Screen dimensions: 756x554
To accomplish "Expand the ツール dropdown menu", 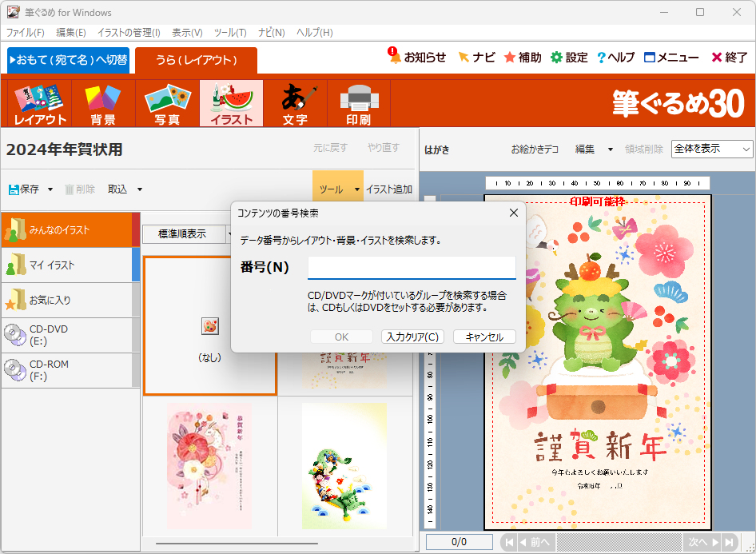I will pos(356,189).
